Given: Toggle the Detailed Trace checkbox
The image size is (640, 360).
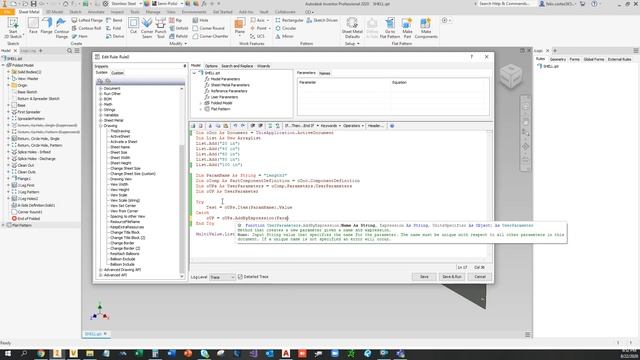Looking at the screenshot, I should coord(240,277).
